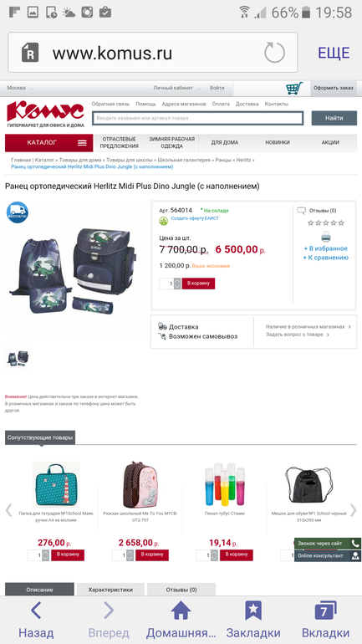Tap the browser page reload icon

(x=274, y=53)
